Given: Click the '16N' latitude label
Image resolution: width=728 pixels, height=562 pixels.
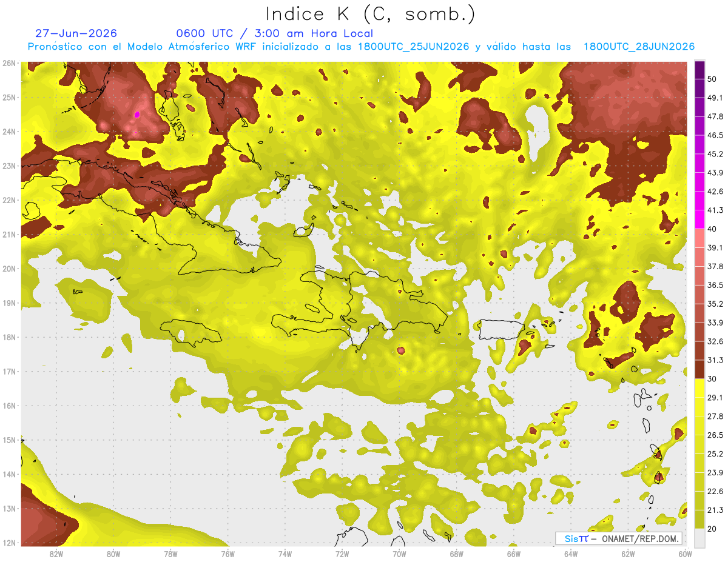Looking at the screenshot, I should (9, 406).
